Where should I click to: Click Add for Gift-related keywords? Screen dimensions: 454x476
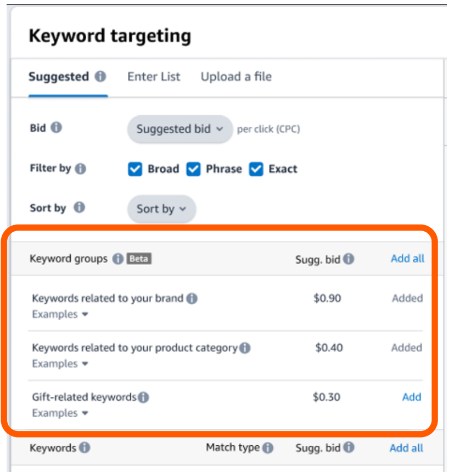[x=412, y=397]
